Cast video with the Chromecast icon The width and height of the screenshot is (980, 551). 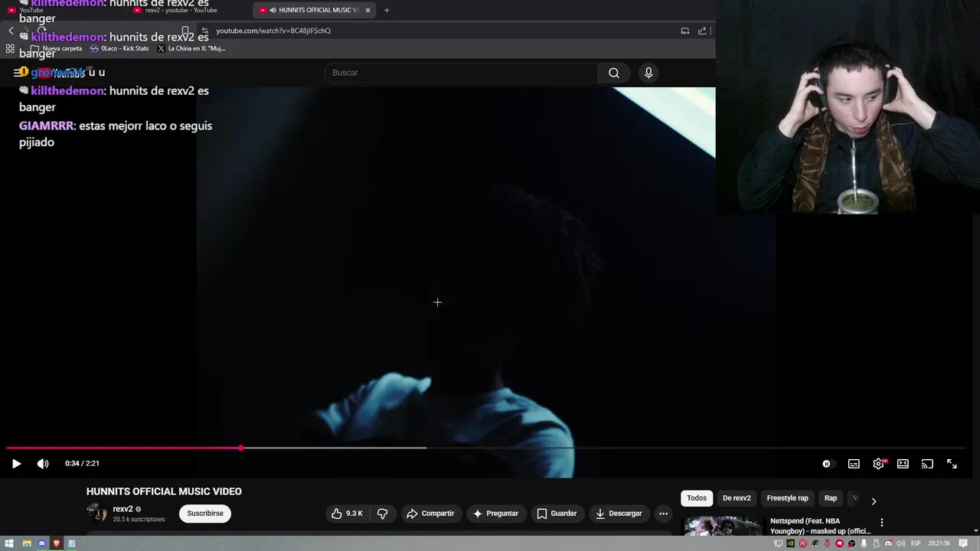927,464
